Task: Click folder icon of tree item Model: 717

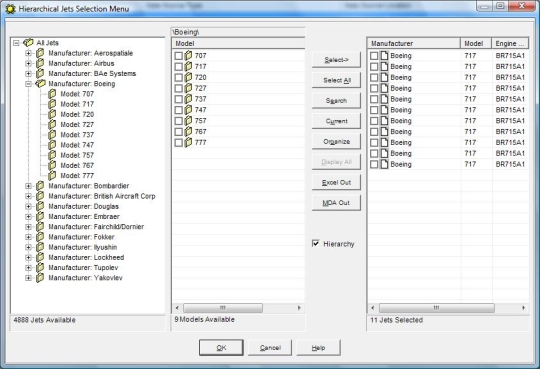Action: tap(52, 104)
